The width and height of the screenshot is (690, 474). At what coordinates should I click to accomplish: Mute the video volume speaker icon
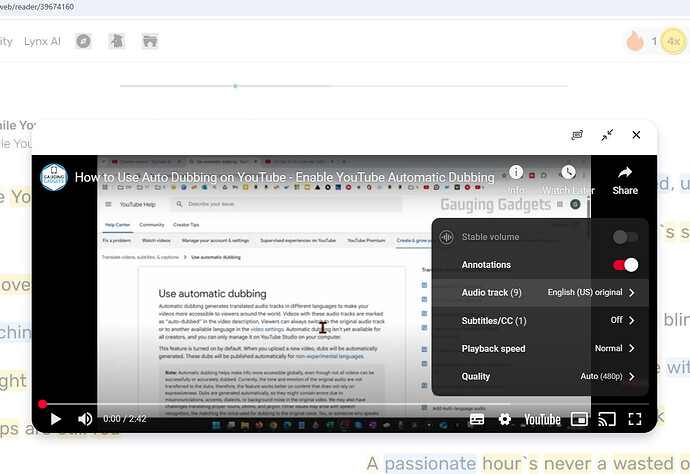tap(85, 419)
